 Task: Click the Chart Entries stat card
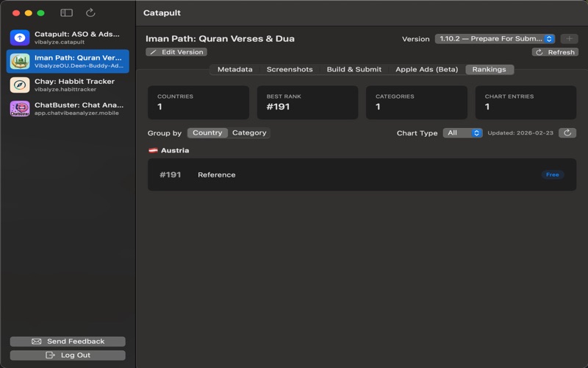tap(526, 102)
